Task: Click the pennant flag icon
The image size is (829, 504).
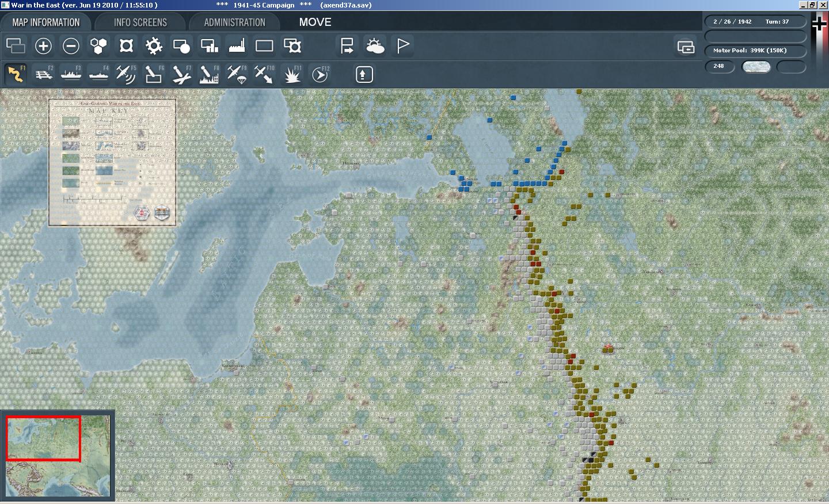Action: coord(402,45)
